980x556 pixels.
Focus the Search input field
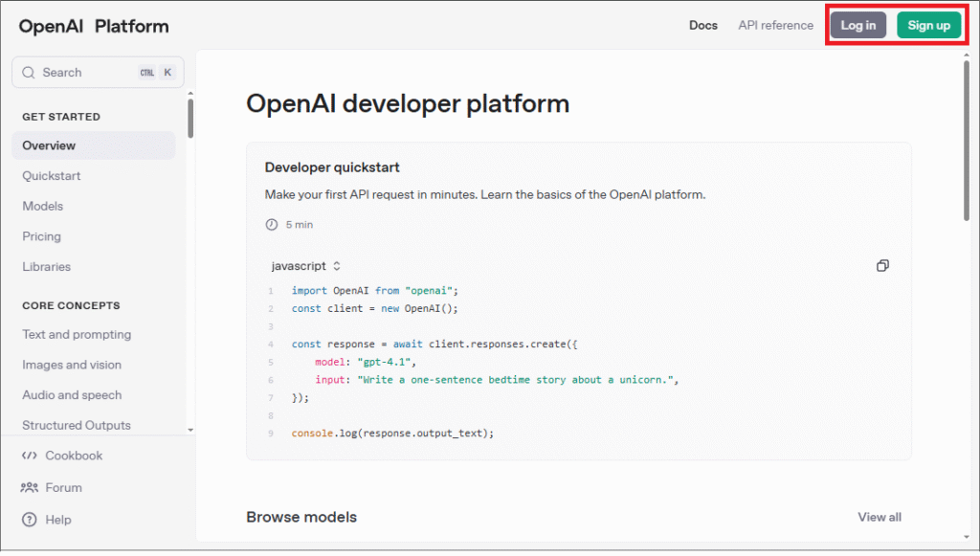[99, 73]
